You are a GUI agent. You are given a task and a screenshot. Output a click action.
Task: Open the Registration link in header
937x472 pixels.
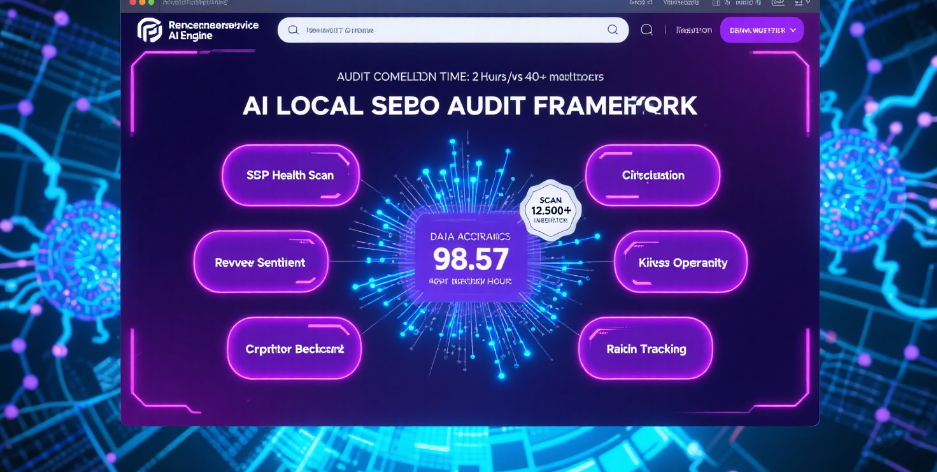pyautogui.click(x=694, y=30)
